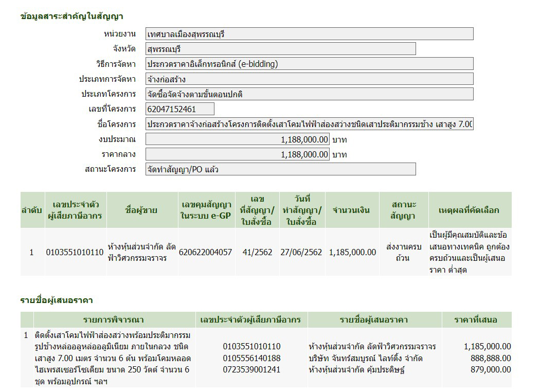Click the เหตุผลที่คัดเลือก column header

(469, 210)
